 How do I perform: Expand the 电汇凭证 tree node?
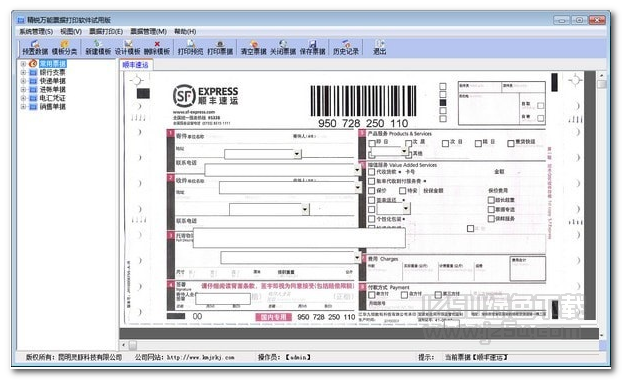23,98
